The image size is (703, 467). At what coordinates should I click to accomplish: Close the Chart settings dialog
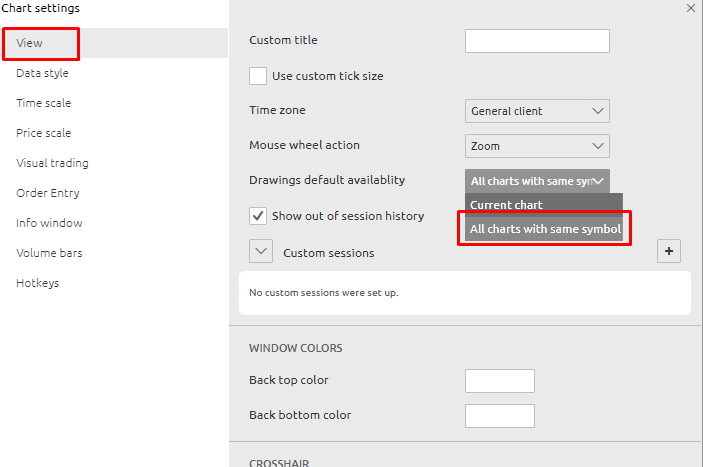tap(690, 8)
